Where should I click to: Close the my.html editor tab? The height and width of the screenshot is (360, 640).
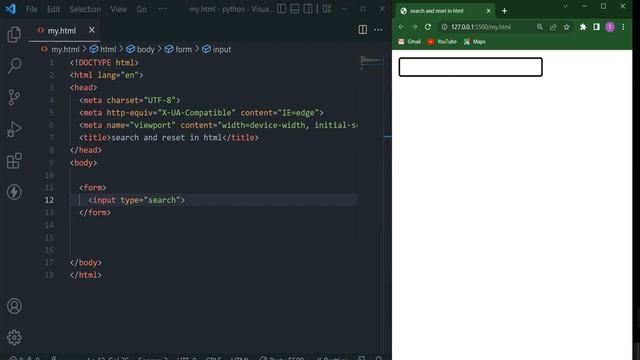(91, 30)
